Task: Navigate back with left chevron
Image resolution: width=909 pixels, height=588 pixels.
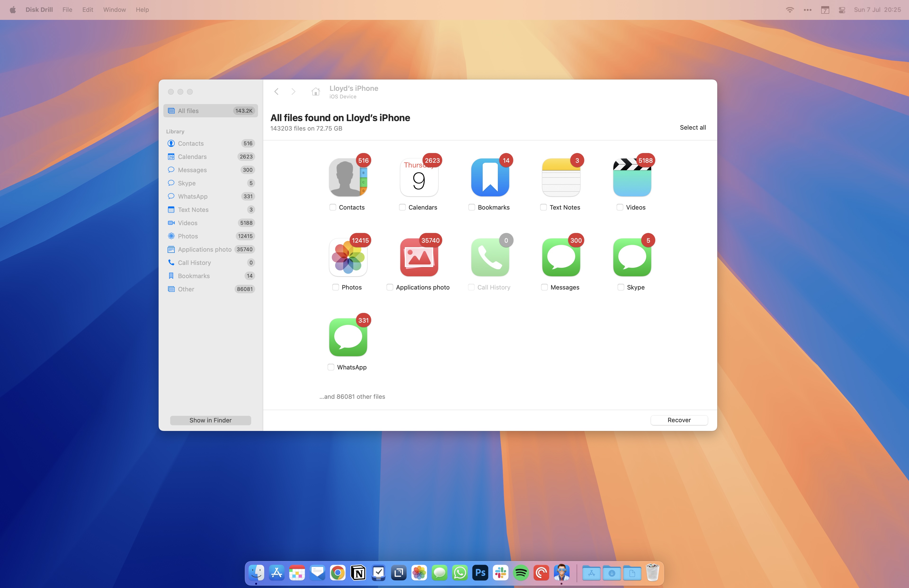Action: click(x=276, y=92)
